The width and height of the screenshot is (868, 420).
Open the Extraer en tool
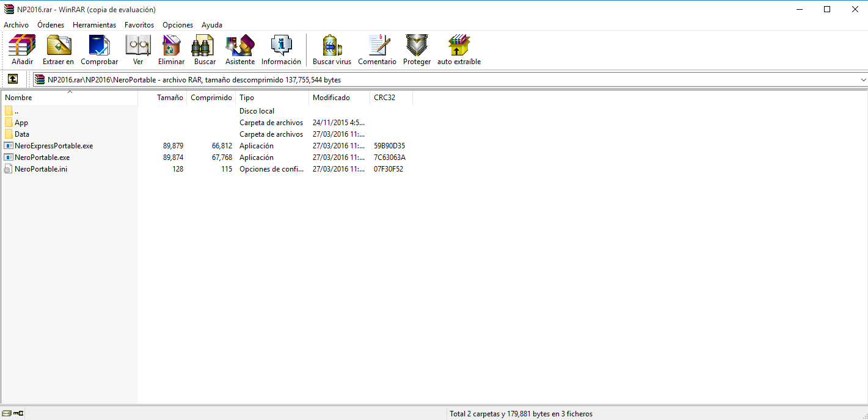[58, 46]
